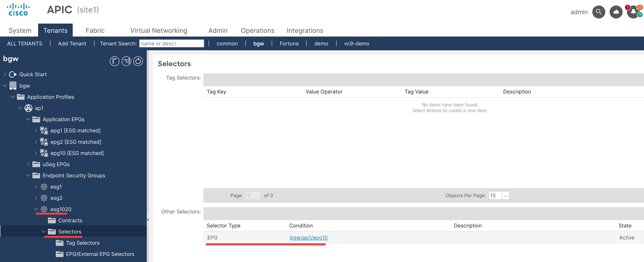
Task: Open the common tenant
Action: 227,43
